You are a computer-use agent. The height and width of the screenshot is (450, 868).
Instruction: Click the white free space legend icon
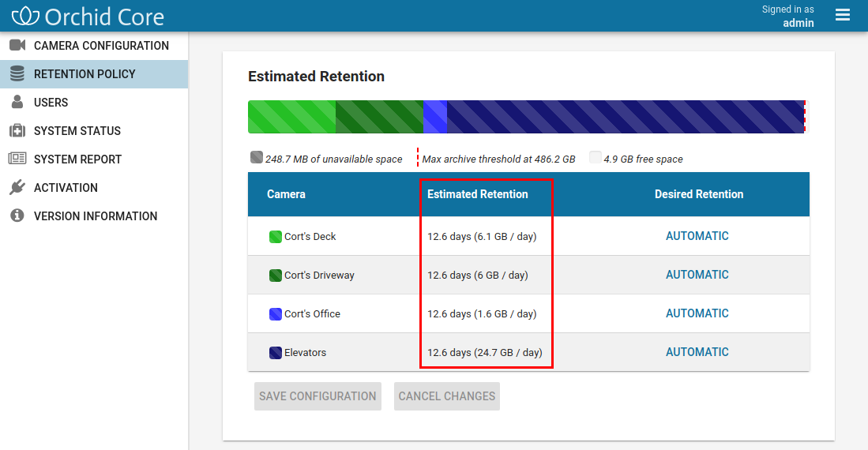tap(595, 157)
